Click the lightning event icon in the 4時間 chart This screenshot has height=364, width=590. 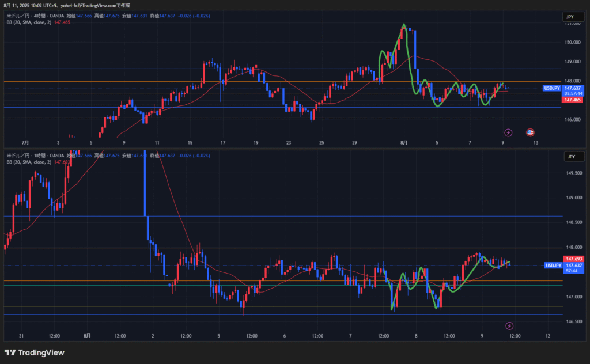[508, 132]
